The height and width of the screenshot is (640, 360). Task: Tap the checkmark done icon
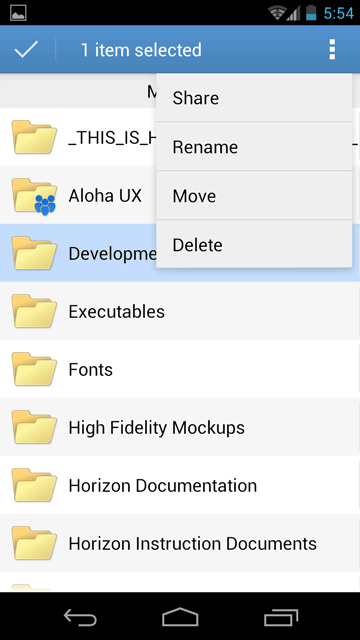click(26, 50)
